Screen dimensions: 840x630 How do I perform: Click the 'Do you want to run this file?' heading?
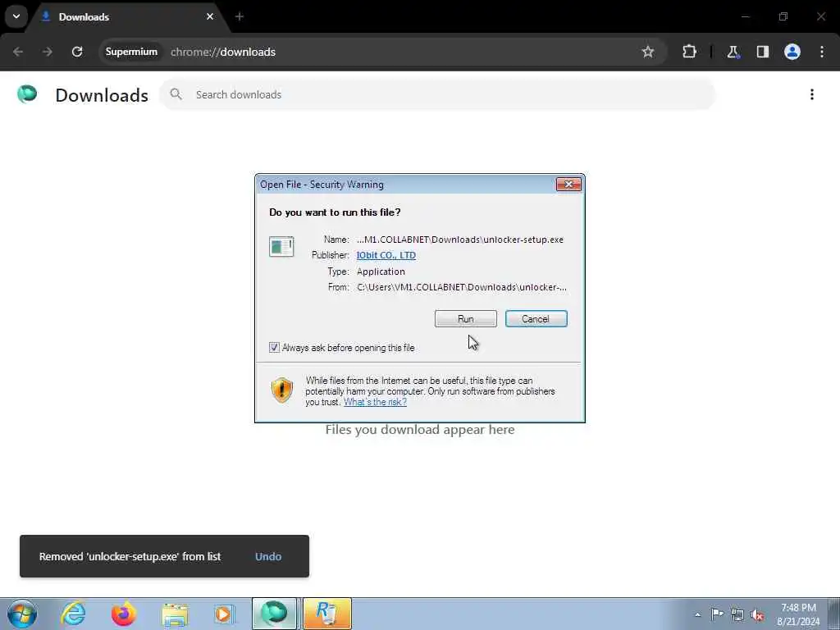pos(335,212)
